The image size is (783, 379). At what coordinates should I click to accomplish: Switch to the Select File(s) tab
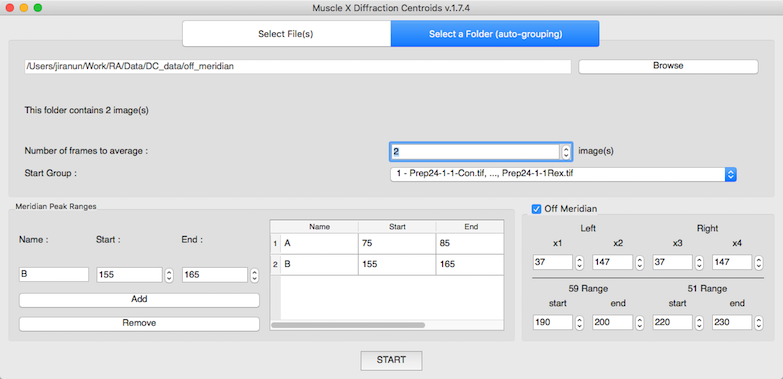tap(287, 34)
